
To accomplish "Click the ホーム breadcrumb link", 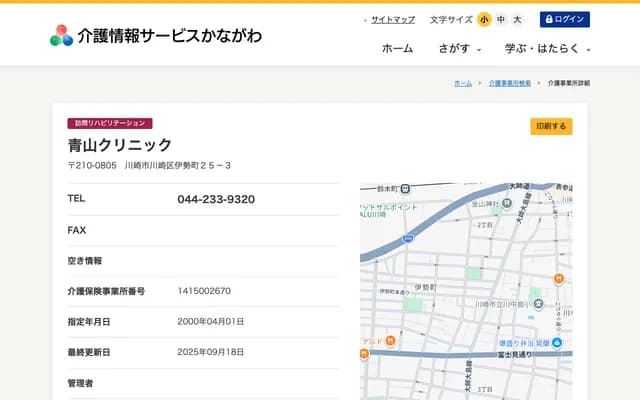I will click(463, 83).
